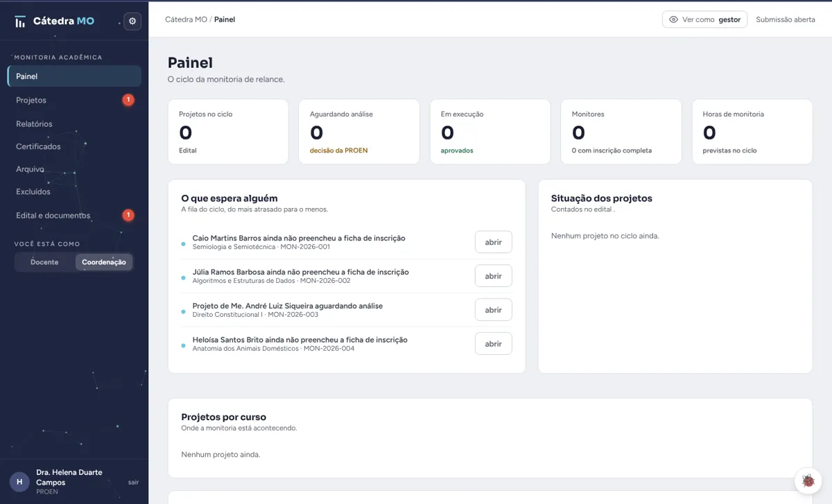This screenshot has height=504, width=832.
Task: Click the Situação dos projetos heading
Action: coord(602,198)
